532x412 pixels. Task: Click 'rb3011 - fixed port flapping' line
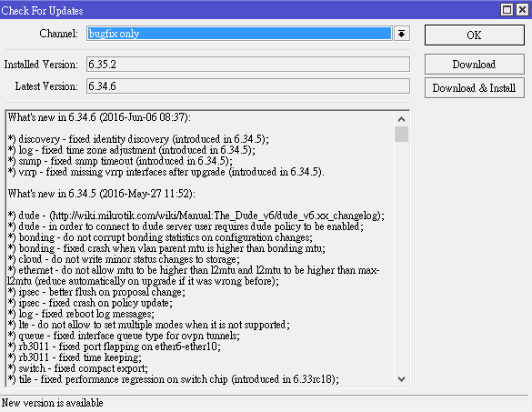tap(115, 347)
